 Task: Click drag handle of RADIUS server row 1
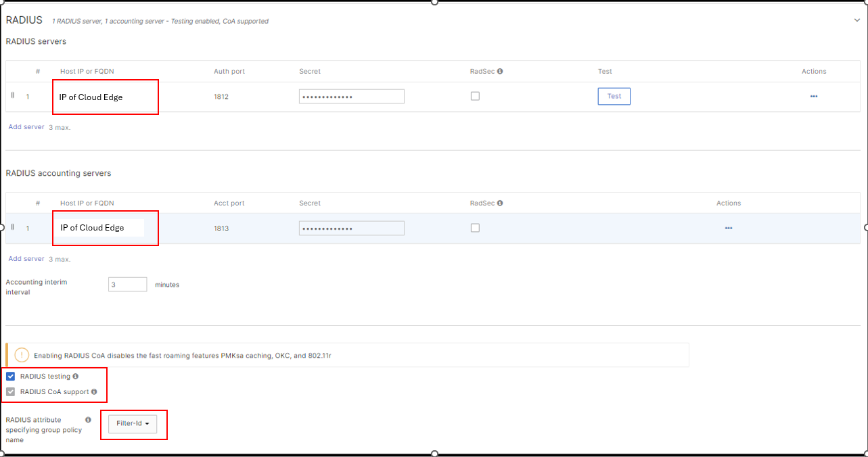tap(13, 96)
